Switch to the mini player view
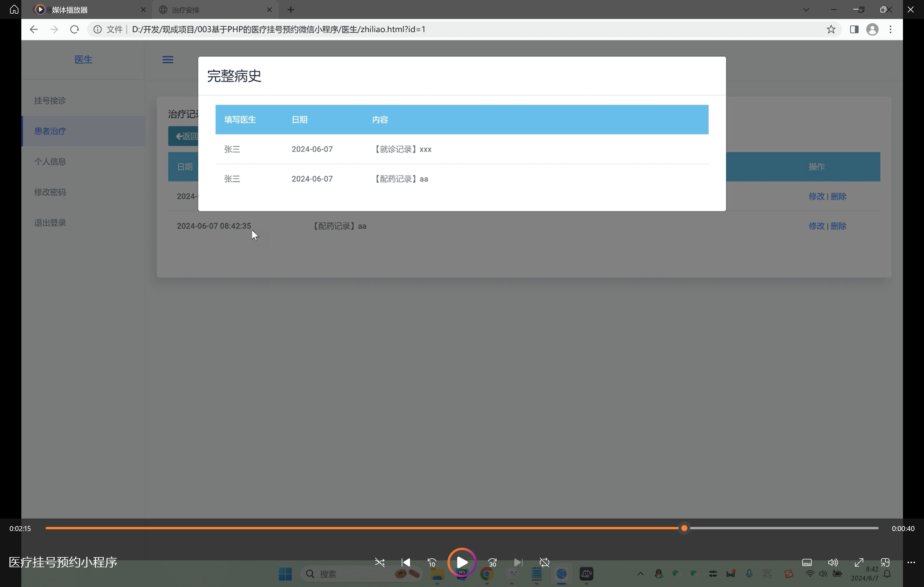The height and width of the screenshot is (587, 924). click(x=885, y=562)
